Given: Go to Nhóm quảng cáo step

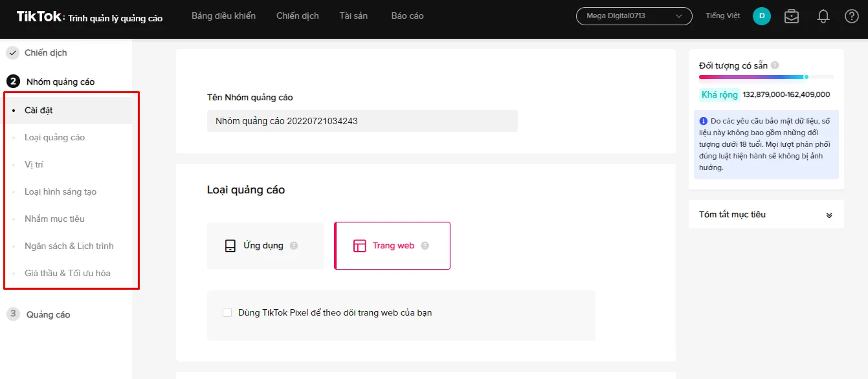Looking at the screenshot, I should coord(60,81).
